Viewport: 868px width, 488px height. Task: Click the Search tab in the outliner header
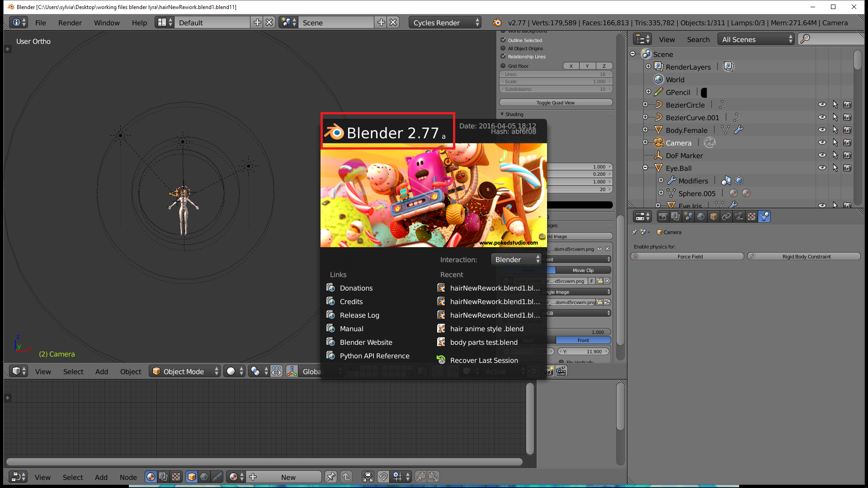698,39
